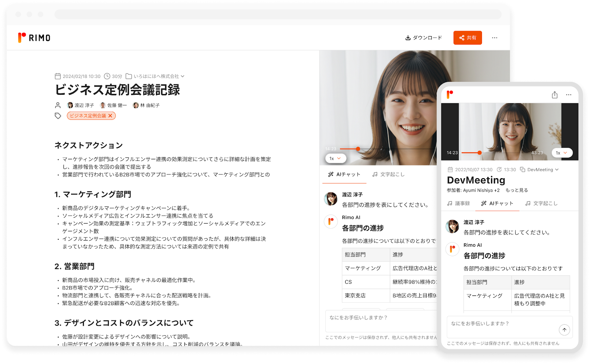Image resolution: width=590 pixels, height=364 pixels.
Task: Click the send arrow in the mobile chat input
Action: point(565,330)
